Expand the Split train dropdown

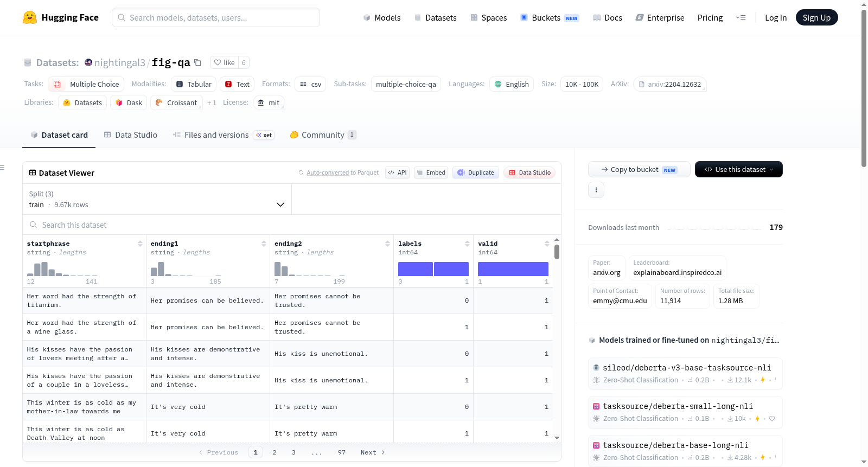[x=157, y=199]
